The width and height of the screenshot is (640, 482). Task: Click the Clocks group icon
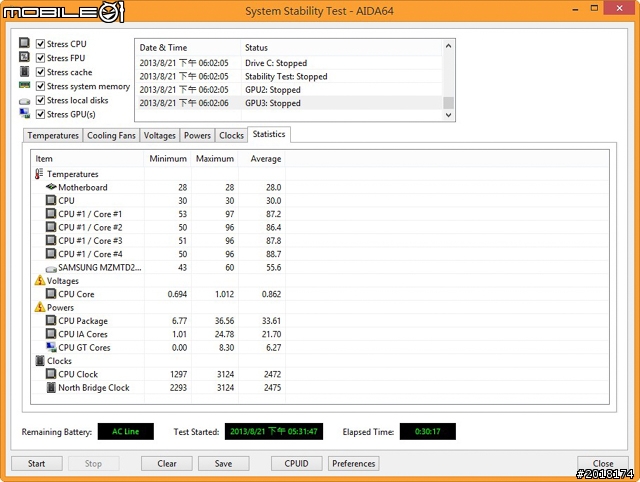click(x=40, y=360)
